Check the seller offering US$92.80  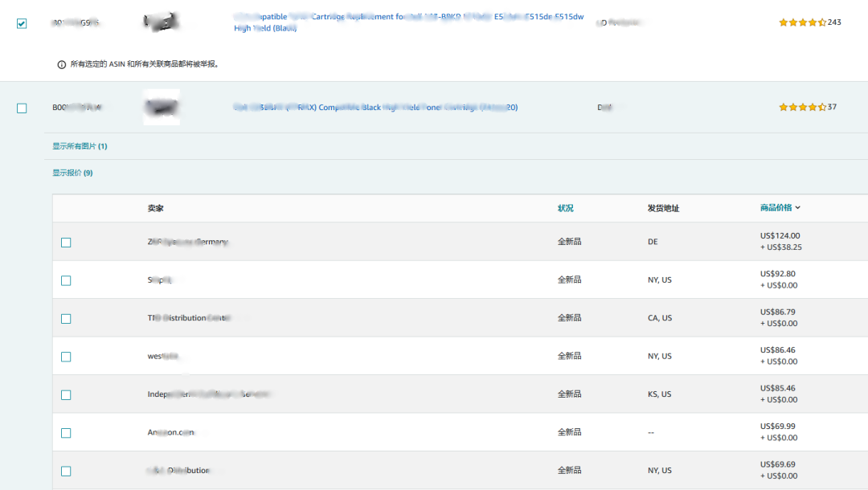(66, 280)
